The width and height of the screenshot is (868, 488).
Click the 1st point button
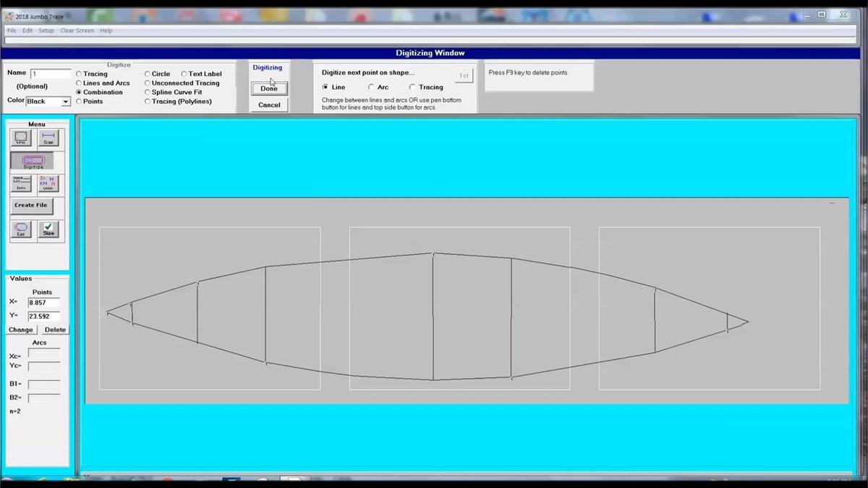[x=464, y=76]
